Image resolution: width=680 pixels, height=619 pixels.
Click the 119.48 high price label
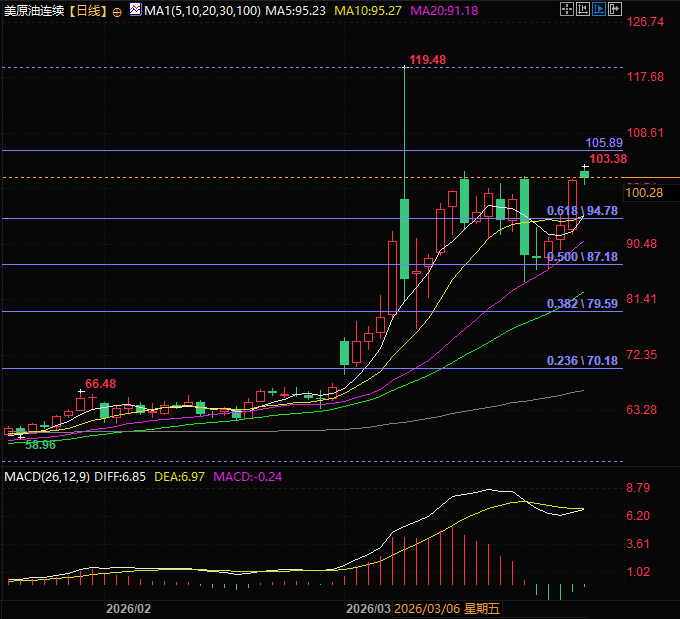[428, 60]
